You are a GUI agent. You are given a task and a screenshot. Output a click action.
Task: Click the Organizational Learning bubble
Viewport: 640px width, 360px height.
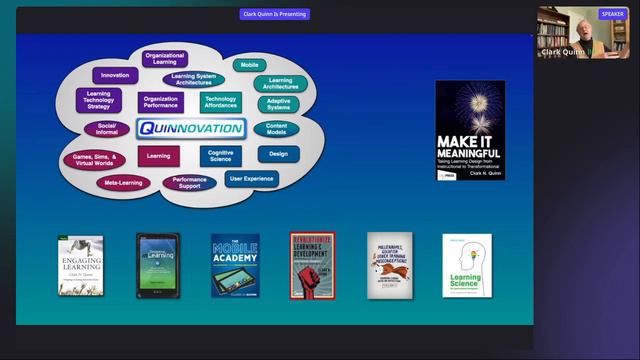point(165,59)
